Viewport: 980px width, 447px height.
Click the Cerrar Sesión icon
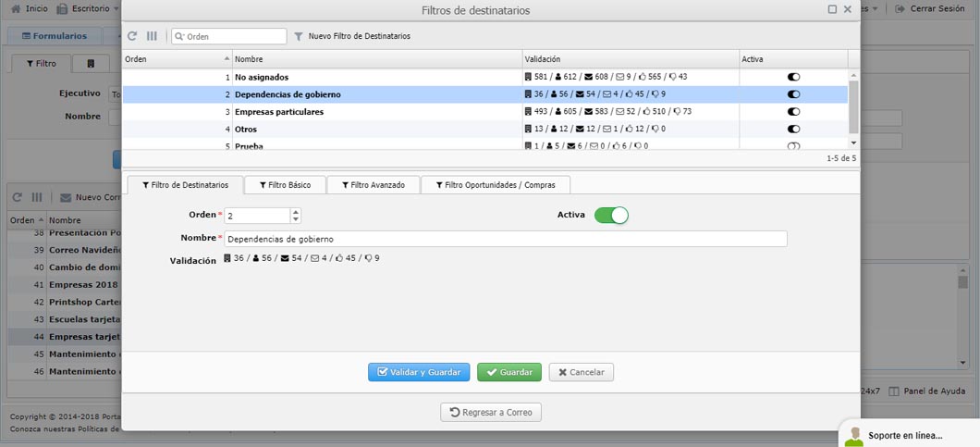pyautogui.click(x=900, y=8)
